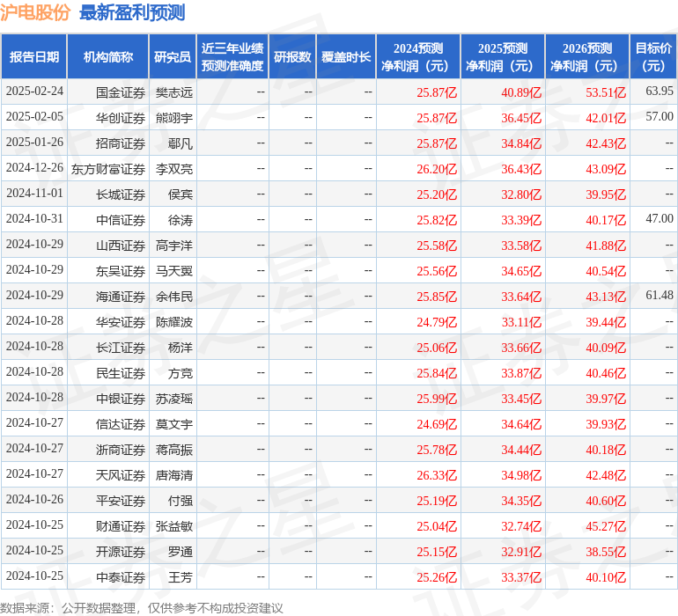Image resolution: width=678 pixels, height=616 pixels.
Task: Click the 2024 forecast value 26.33亿
Action: click(437, 475)
